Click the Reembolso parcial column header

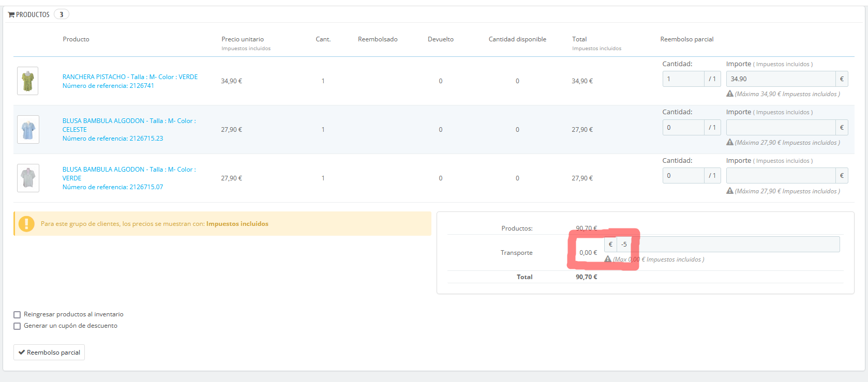pos(686,39)
